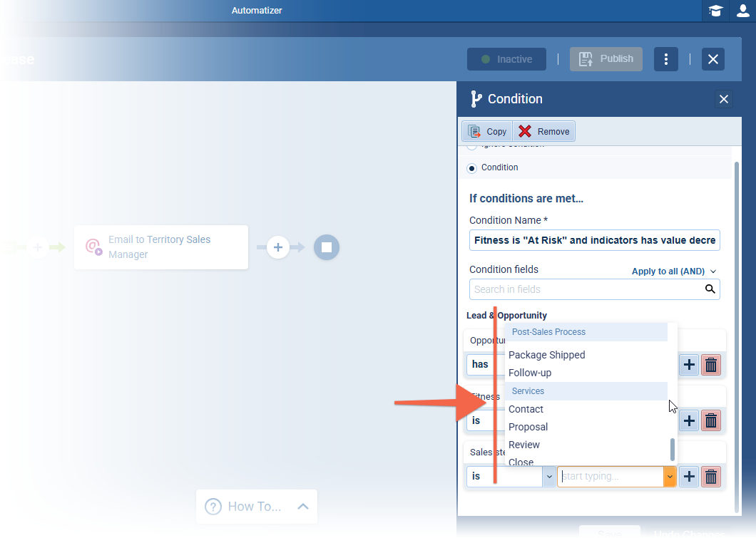756x538 pixels.
Task: Remove the Opportunity condition with trash icon
Action: tap(711, 365)
